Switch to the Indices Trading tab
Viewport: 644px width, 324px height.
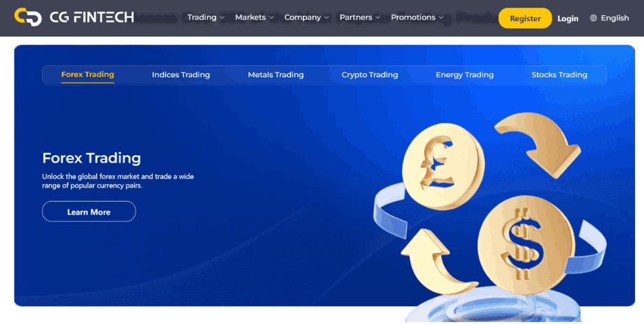tap(181, 75)
